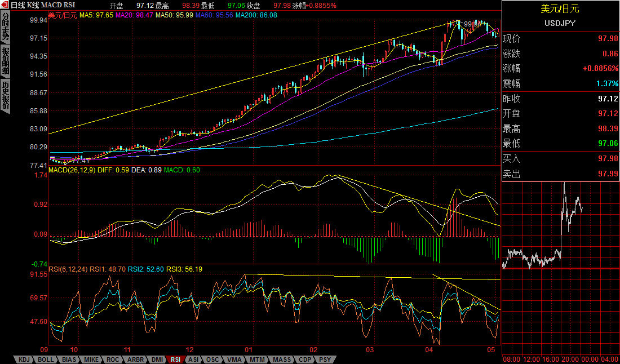The image size is (620, 364).
Task: Click the red back-arrow icon at top-left
Action: (x=5, y=5)
